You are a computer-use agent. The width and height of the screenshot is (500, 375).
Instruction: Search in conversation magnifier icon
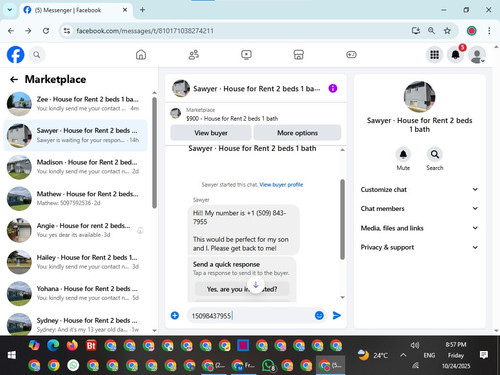435,155
